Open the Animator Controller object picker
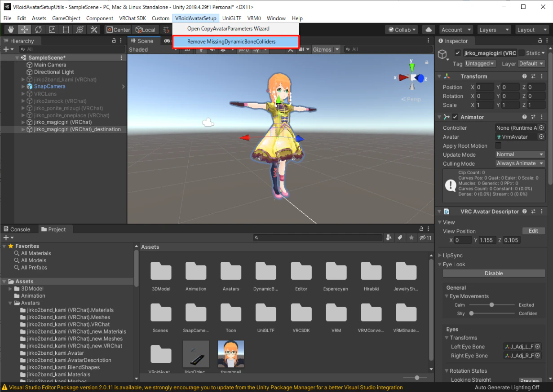553x392 pixels. (541, 128)
